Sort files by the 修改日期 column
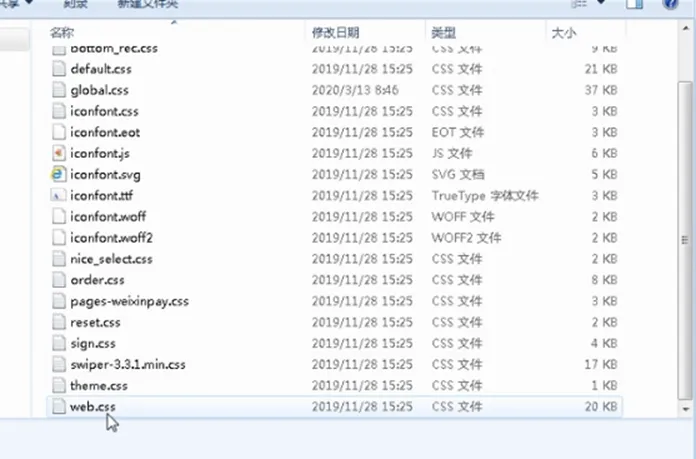Image resolution: width=696 pixels, height=459 pixels. click(x=336, y=32)
